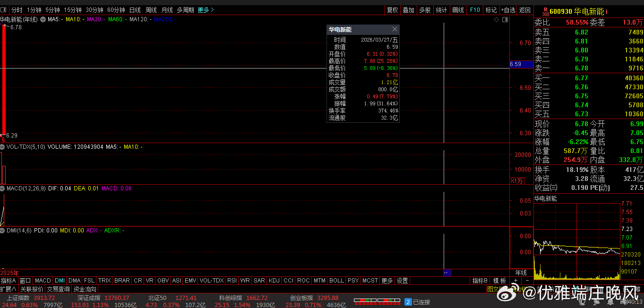Click the 创业板指 index in status bar
Viewport: 644px width, 308px height.
pos(301,298)
